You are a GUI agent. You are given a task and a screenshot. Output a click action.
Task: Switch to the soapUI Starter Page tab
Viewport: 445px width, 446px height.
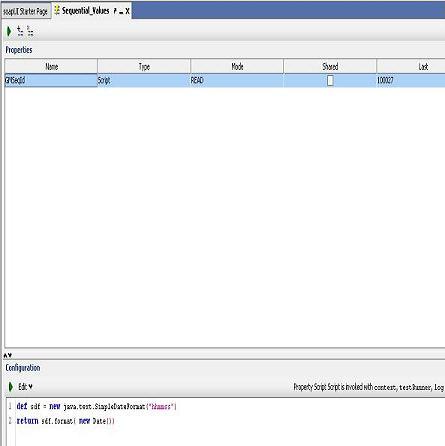26,11
